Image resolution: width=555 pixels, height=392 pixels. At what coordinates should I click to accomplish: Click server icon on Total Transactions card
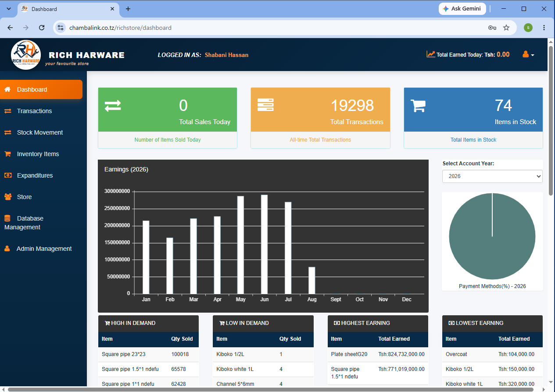[x=265, y=105]
